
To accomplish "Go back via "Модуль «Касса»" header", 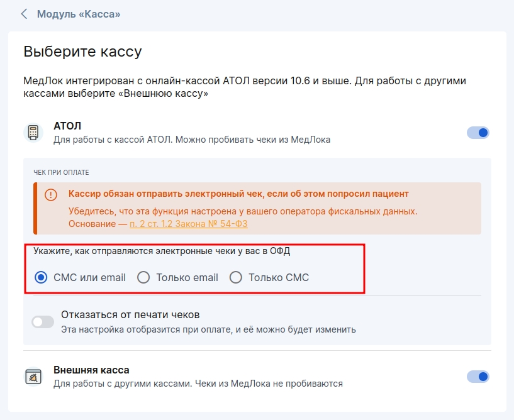I will pyautogui.click(x=79, y=13).
